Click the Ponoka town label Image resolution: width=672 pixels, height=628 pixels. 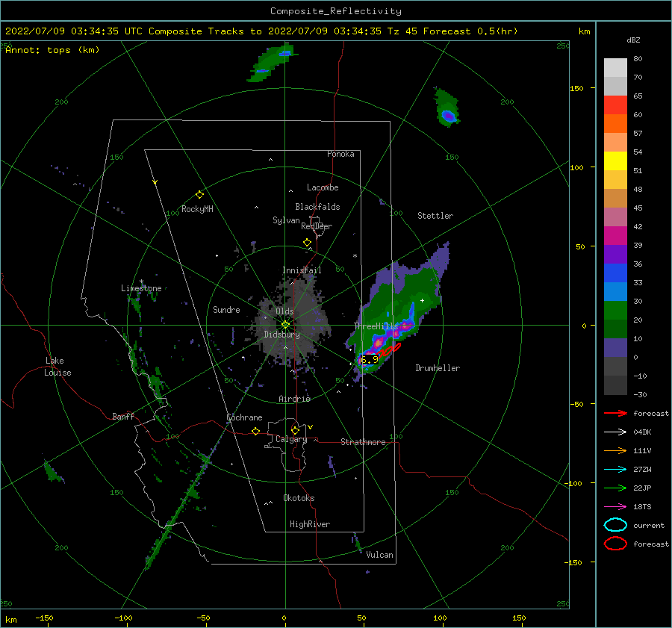coord(340,154)
